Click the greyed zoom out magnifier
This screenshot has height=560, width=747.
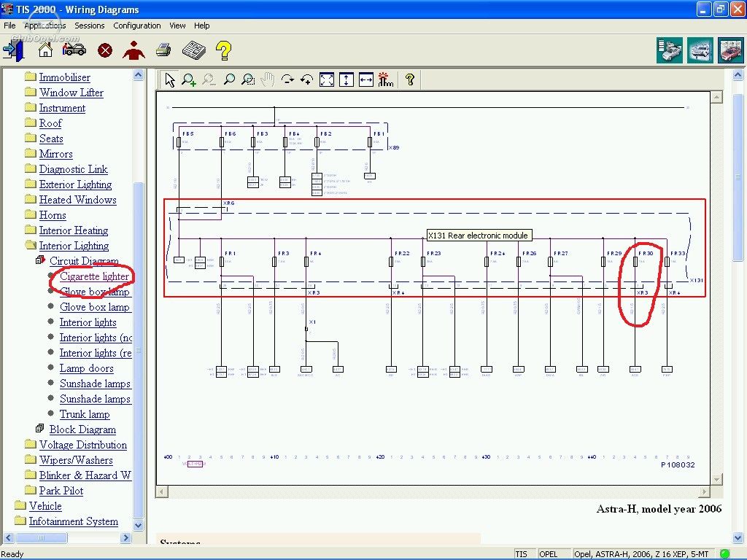point(209,79)
